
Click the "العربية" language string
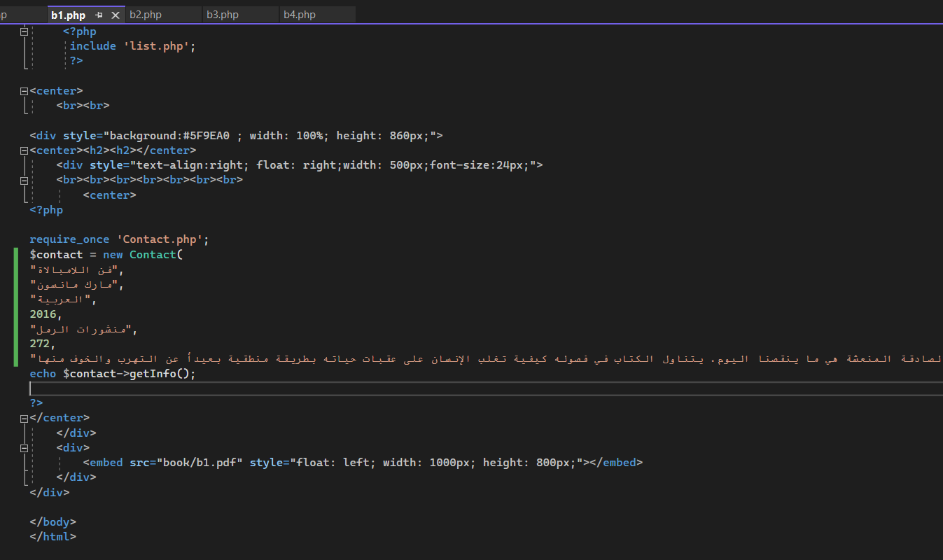click(61, 300)
